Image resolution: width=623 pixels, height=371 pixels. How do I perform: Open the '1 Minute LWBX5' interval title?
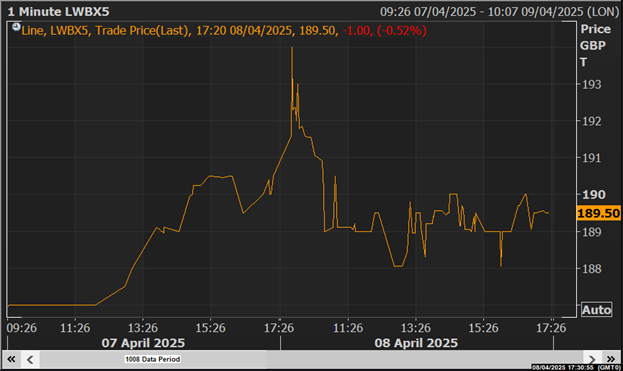(58, 12)
